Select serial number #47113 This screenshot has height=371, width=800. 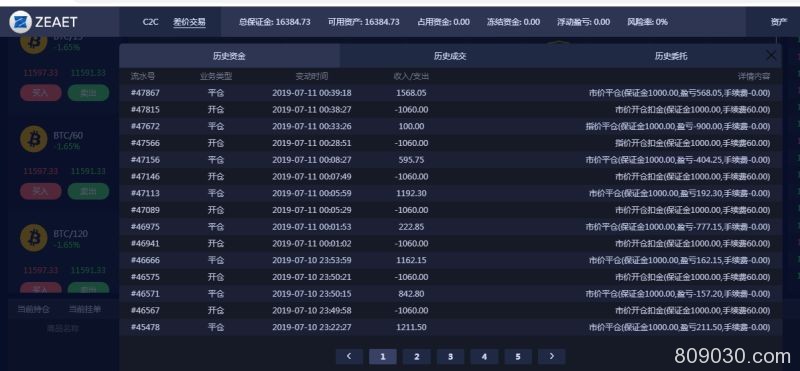[145, 193]
